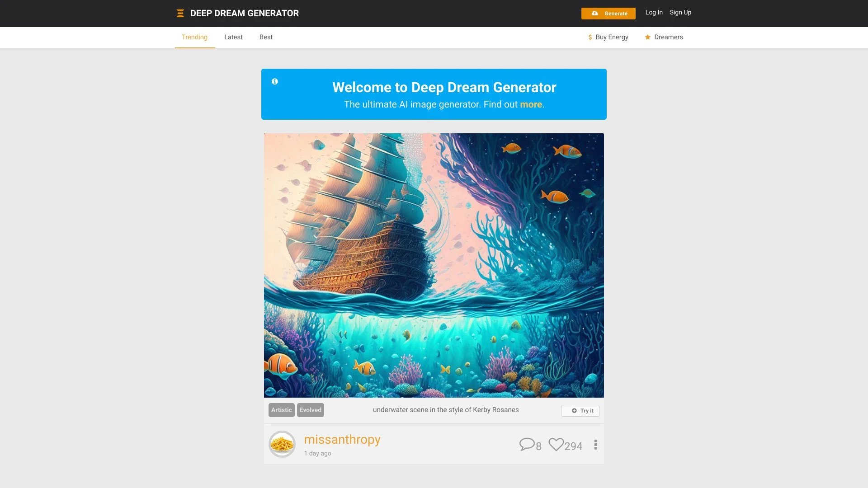The height and width of the screenshot is (488, 868).
Task: Click the user avatar thumbnail
Action: (282, 444)
